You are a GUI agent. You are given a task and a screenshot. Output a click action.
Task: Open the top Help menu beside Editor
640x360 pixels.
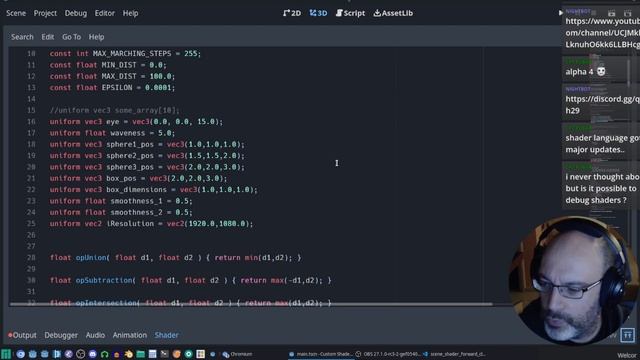pos(130,13)
